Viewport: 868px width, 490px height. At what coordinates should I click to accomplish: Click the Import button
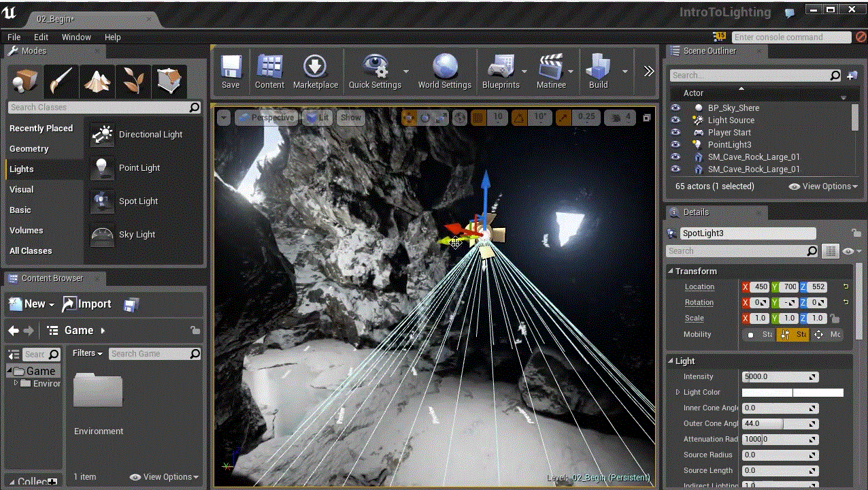click(86, 304)
